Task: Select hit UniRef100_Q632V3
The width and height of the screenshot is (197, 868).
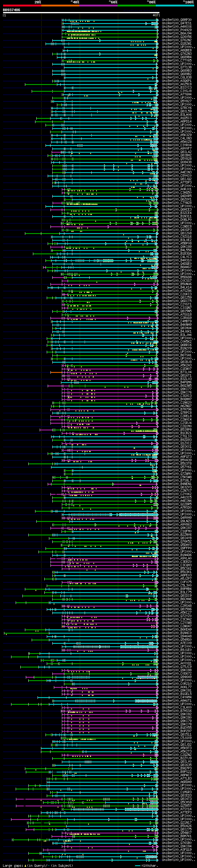Action: point(177,487)
